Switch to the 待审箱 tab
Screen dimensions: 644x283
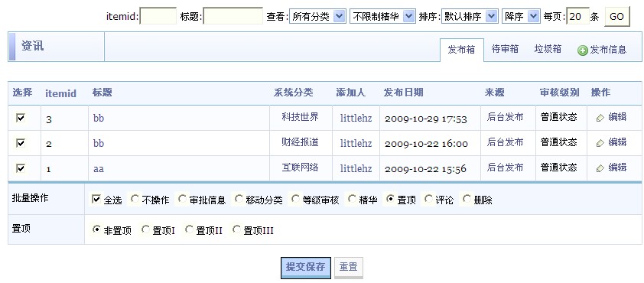pos(505,49)
